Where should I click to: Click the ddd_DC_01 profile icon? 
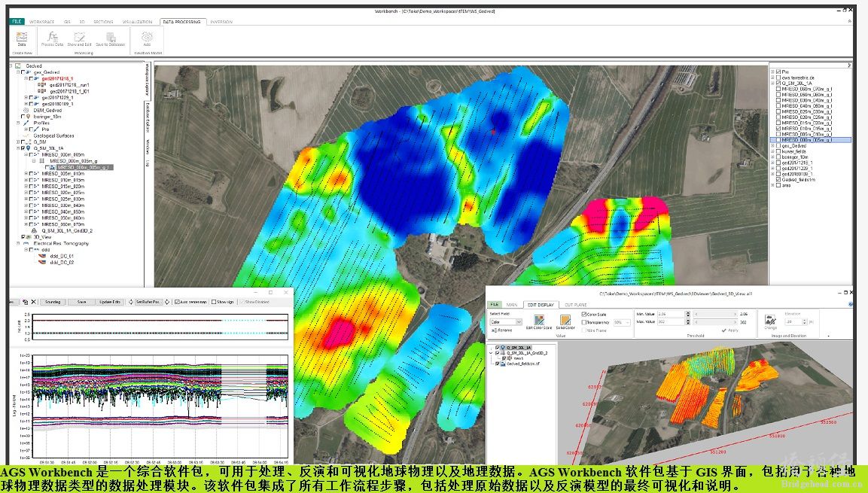point(42,256)
